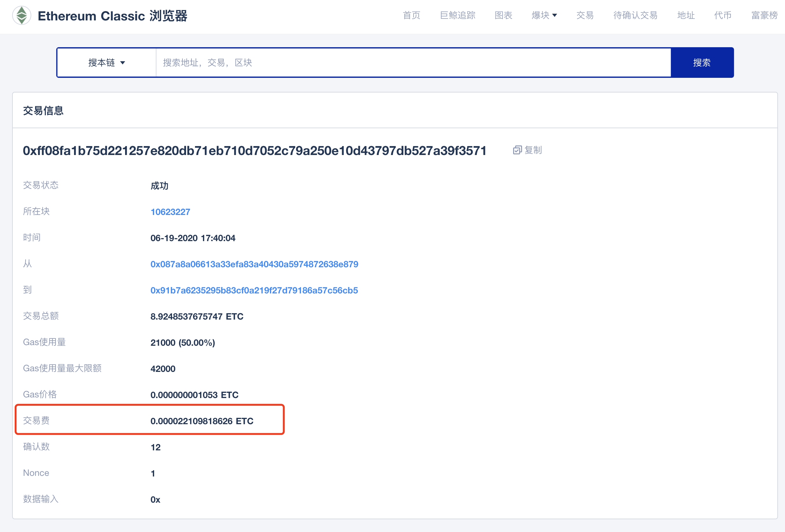Click the Gas使用量 label

[x=44, y=342]
